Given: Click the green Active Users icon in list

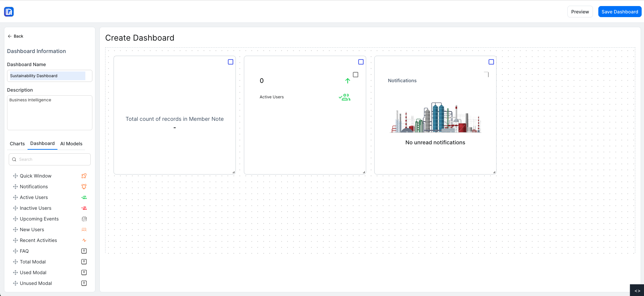Looking at the screenshot, I should click(x=84, y=197).
